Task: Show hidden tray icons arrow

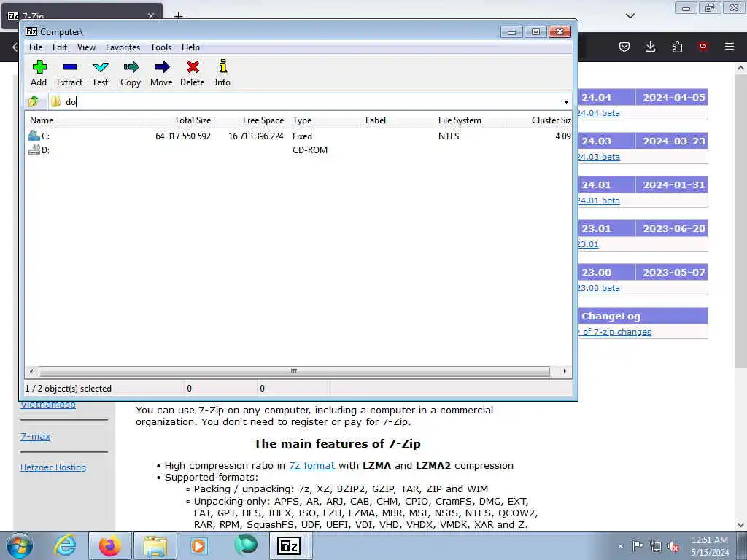Action: pos(620,547)
